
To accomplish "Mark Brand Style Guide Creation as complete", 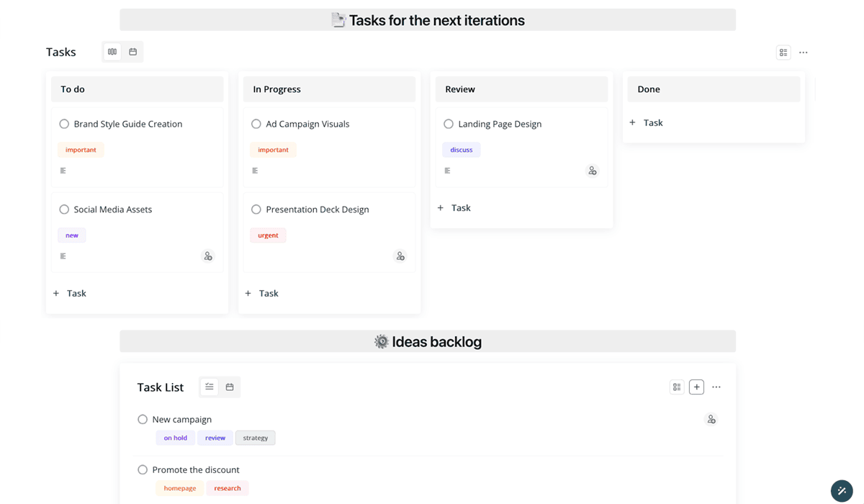I will pyautogui.click(x=64, y=124).
